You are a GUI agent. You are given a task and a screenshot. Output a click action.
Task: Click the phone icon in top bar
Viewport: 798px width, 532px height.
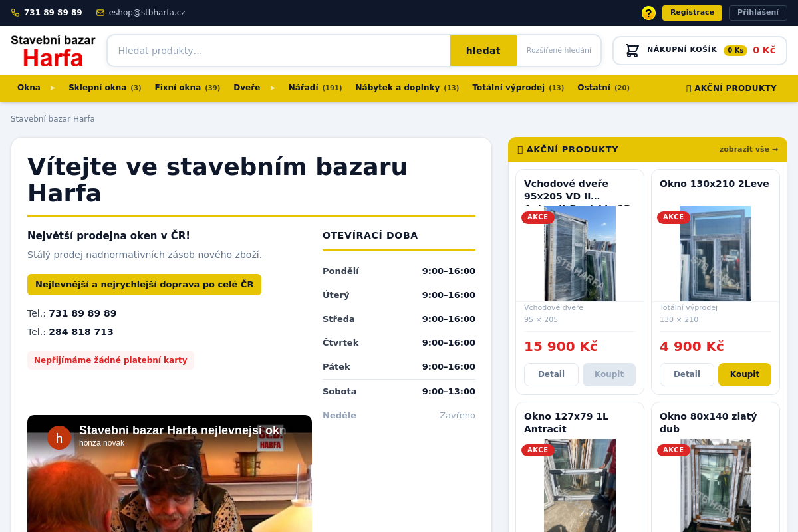(x=15, y=13)
